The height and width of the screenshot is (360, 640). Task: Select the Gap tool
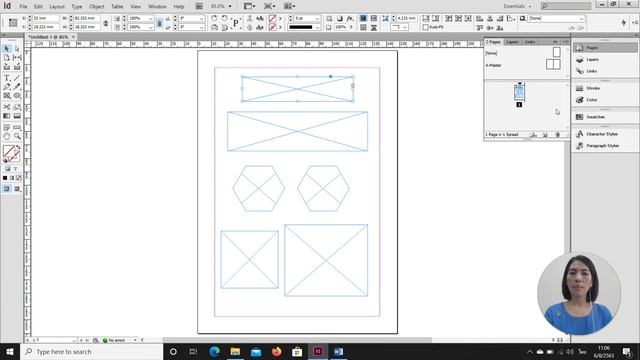coord(17,58)
